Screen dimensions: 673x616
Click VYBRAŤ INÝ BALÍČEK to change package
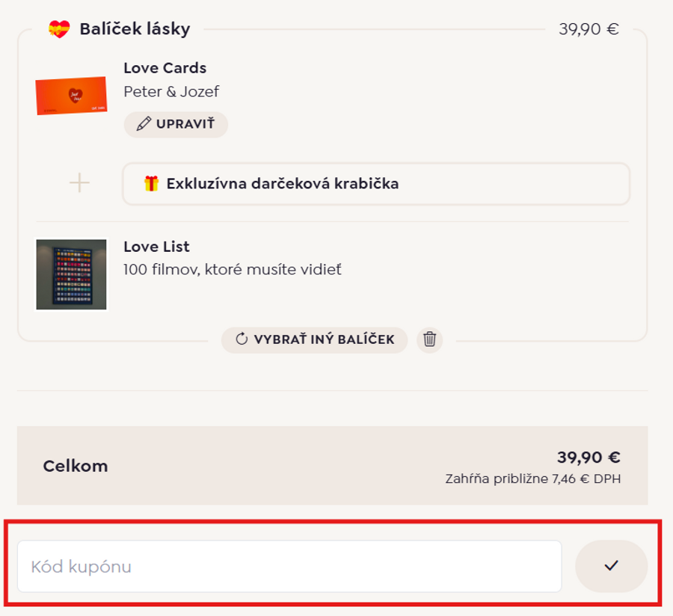314,340
